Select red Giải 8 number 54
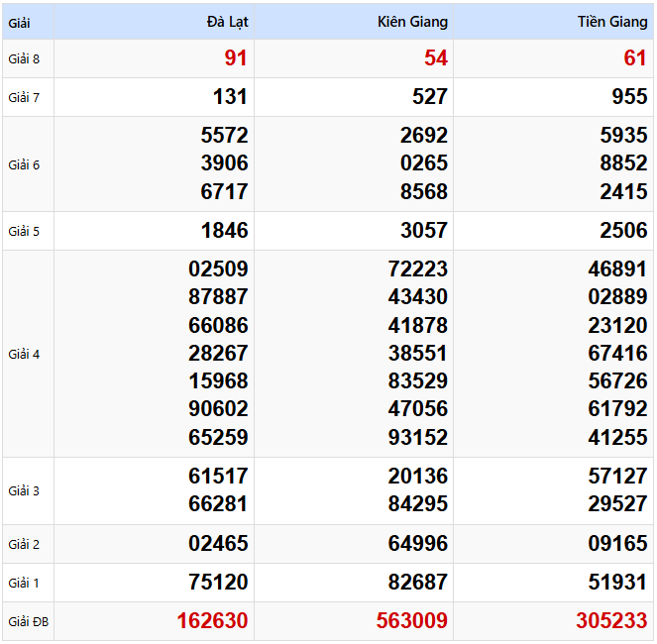This screenshot has height=644, width=657. 436,58
